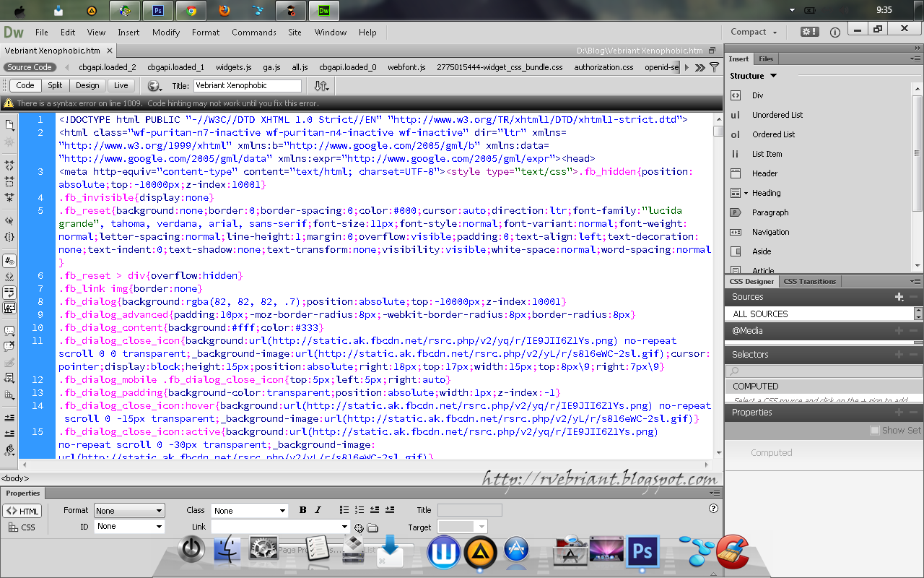Insert a Div from the Structure panel

coord(757,95)
